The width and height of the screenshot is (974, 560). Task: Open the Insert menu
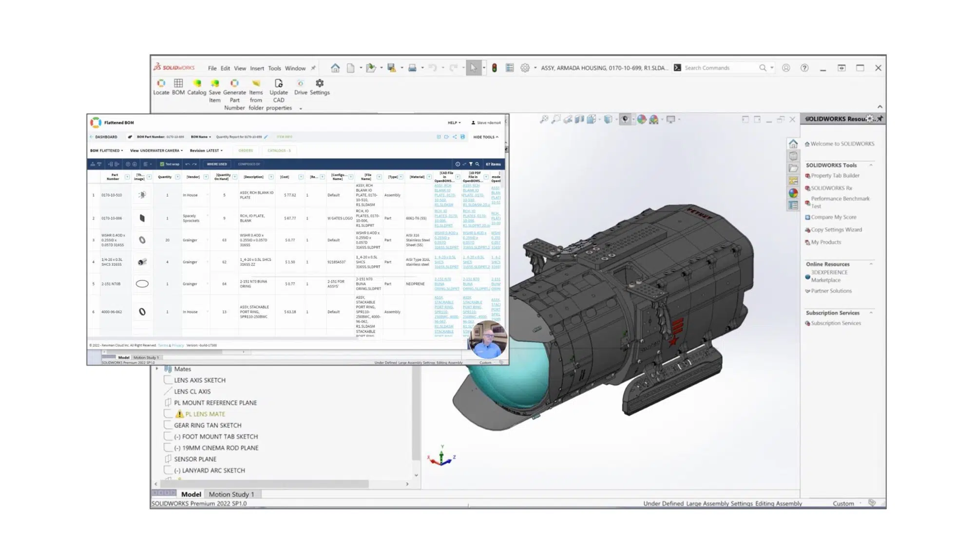click(257, 68)
